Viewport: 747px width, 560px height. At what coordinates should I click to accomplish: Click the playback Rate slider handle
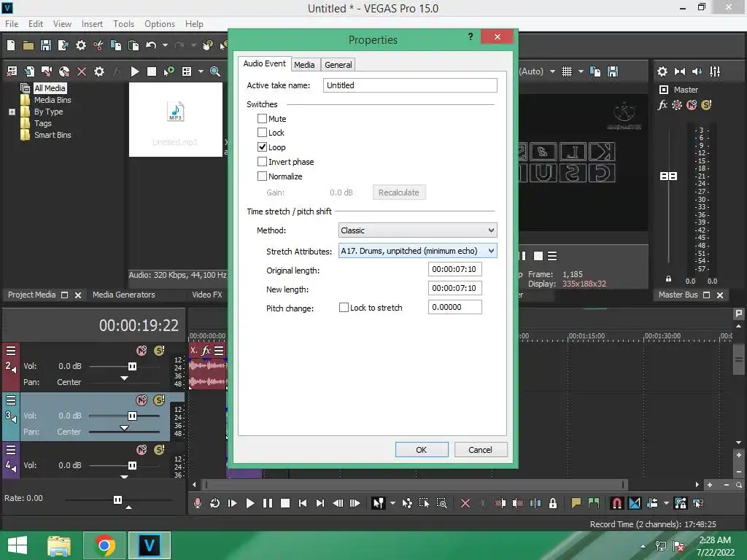pyautogui.click(x=117, y=499)
